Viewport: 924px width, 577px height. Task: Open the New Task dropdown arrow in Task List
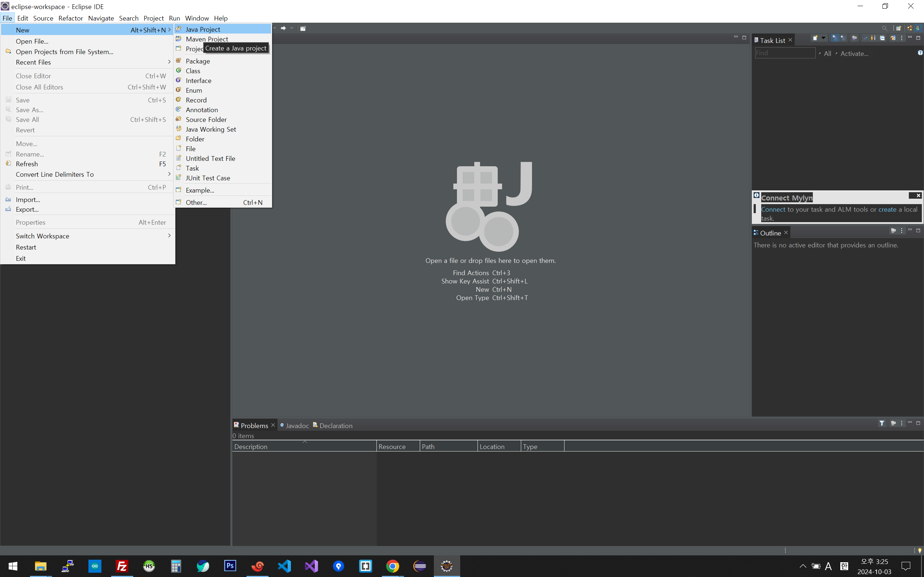click(x=824, y=38)
